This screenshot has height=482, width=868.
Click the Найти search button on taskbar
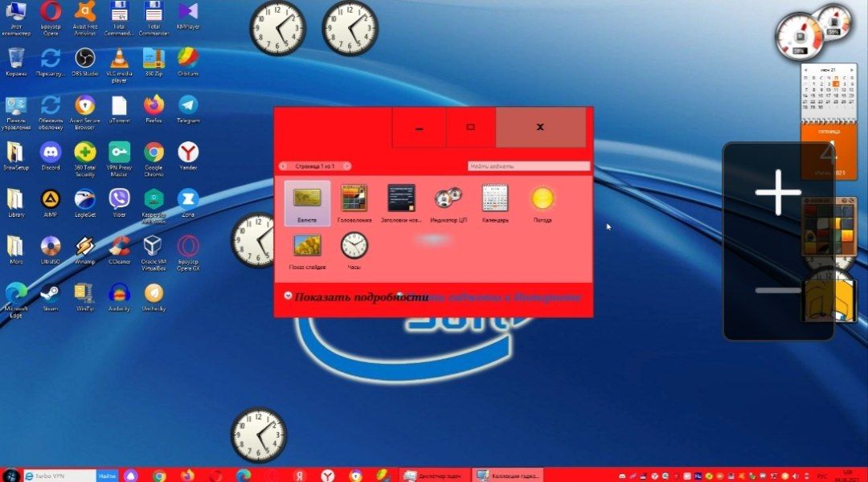(107, 476)
